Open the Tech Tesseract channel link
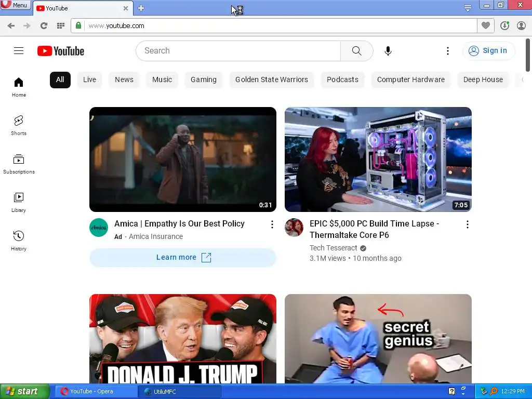 point(333,248)
